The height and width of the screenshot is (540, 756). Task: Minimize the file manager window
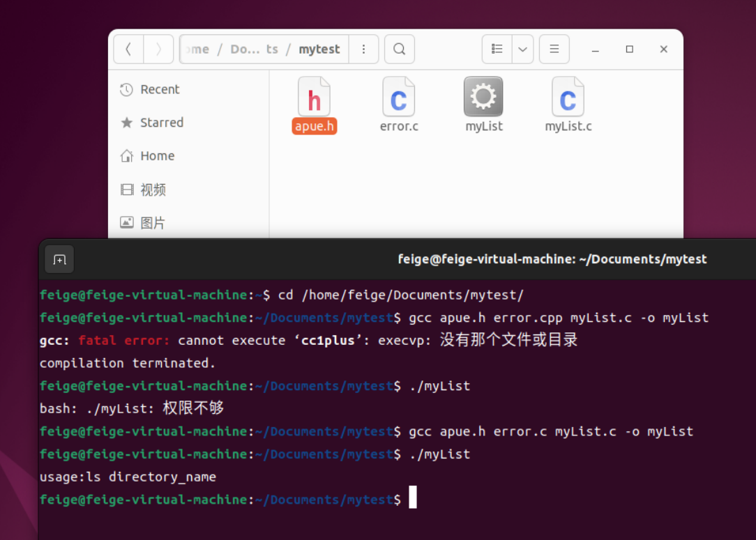pos(596,49)
